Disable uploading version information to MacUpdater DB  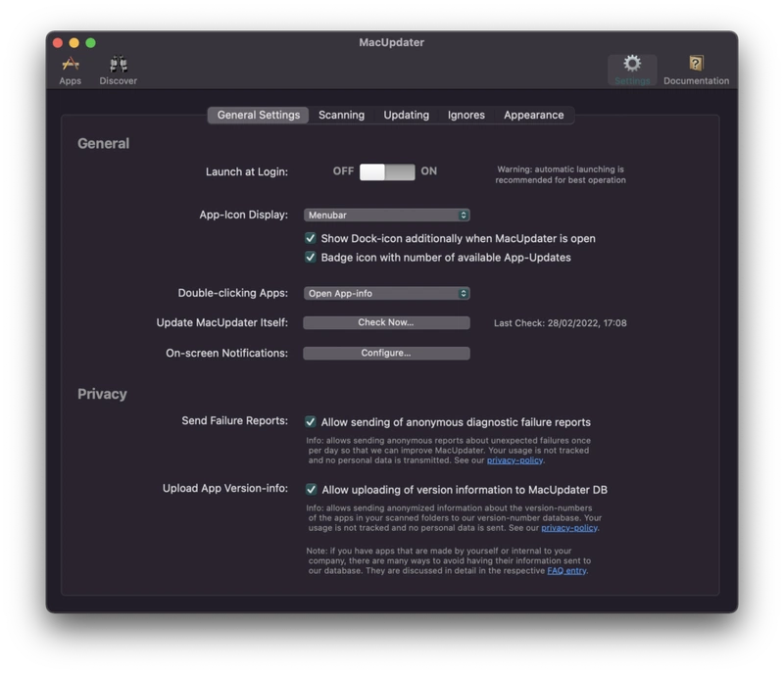(311, 487)
